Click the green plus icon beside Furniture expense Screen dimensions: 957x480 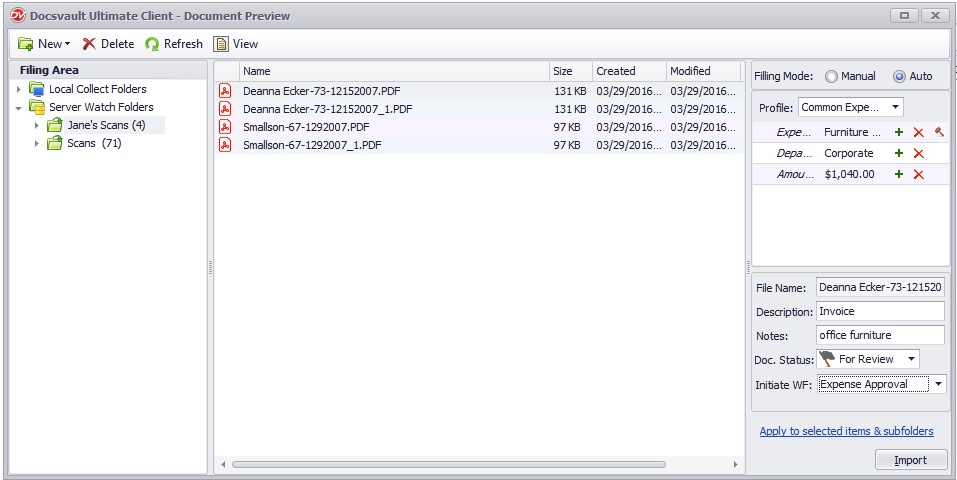[898, 132]
